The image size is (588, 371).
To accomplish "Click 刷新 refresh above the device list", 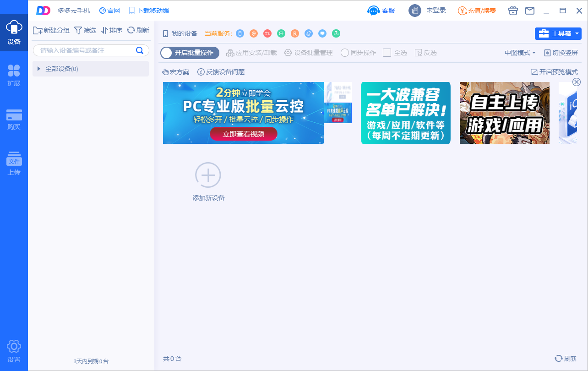I will coord(138,30).
